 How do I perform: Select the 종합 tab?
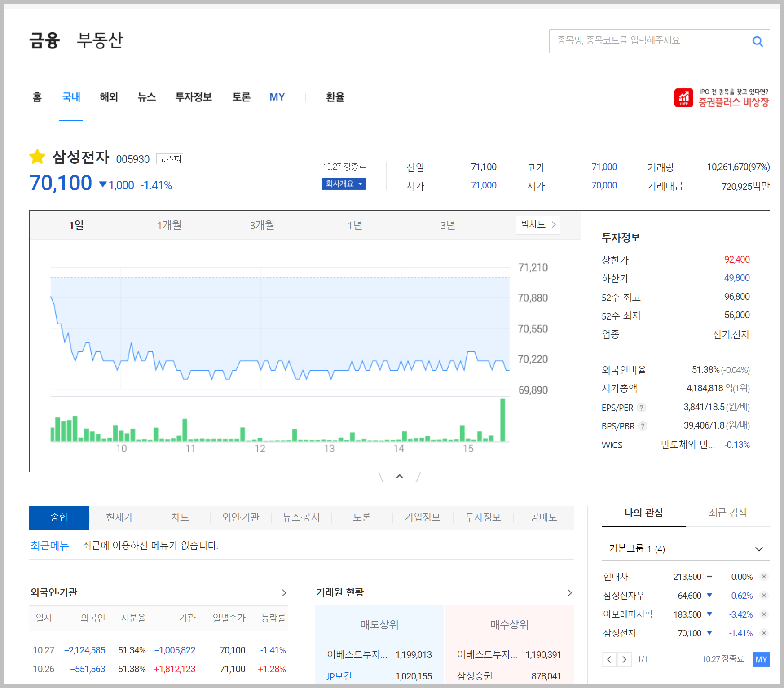tap(59, 517)
